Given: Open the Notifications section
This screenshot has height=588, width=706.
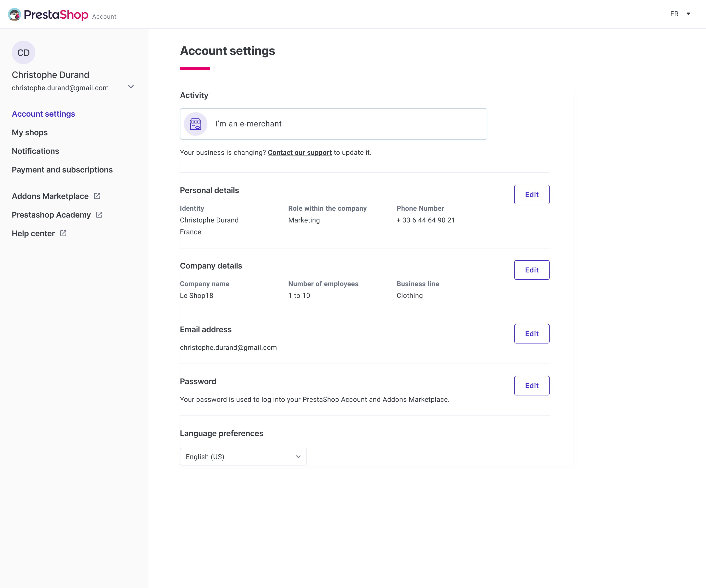Looking at the screenshot, I should 35,151.
